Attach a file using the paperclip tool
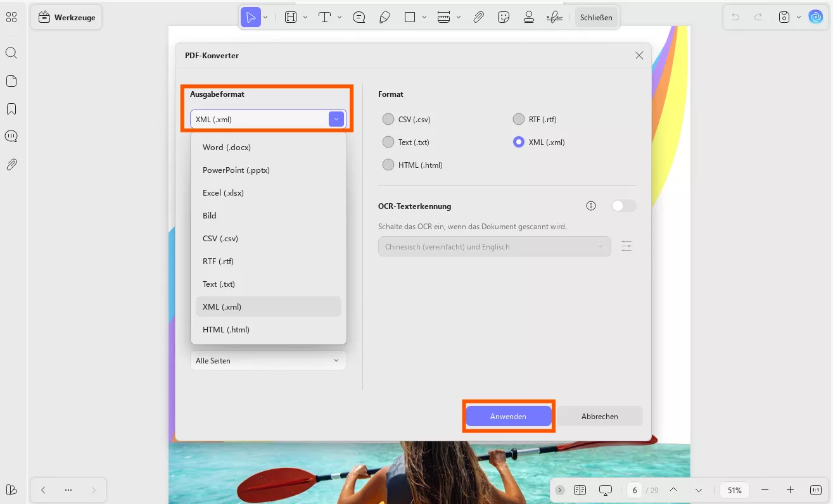This screenshot has width=833, height=504. coord(478,17)
